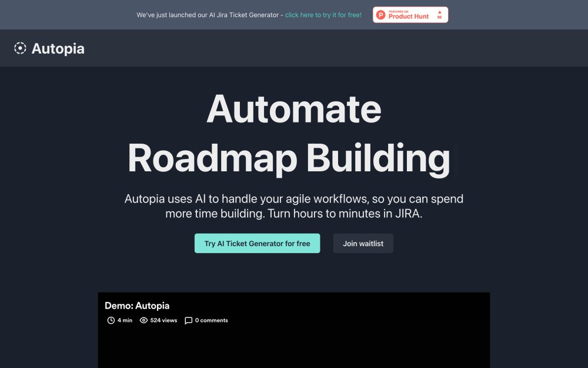This screenshot has width=588, height=368.
Task: Open the "Demo: Autopia" video title
Action: (137, 306)
